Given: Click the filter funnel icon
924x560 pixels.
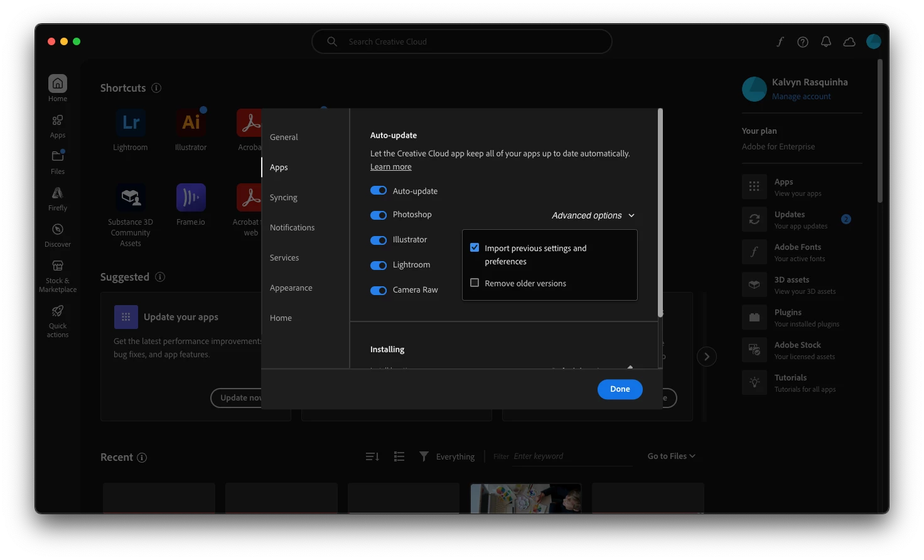Looking at the screenshot, I should [424, 456].
